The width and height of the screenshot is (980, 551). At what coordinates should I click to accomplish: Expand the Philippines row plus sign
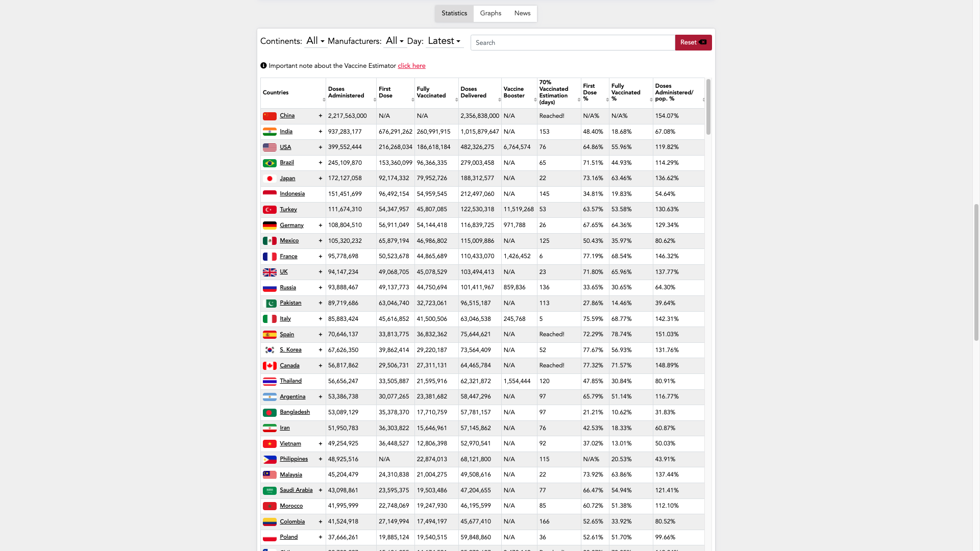321,459
